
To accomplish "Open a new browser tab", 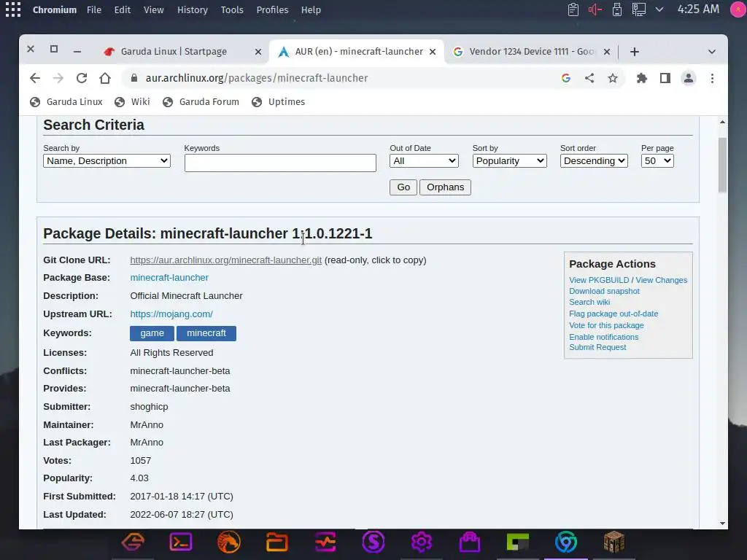I will 634,52.
